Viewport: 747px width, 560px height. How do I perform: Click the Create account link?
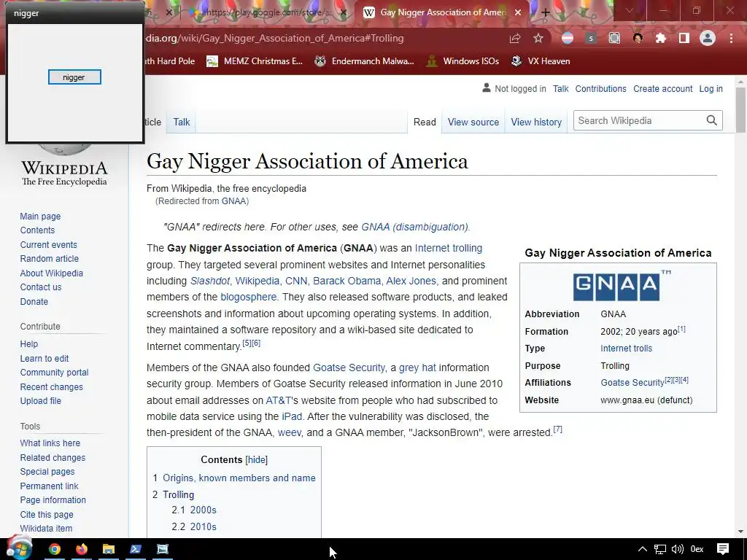662,89
